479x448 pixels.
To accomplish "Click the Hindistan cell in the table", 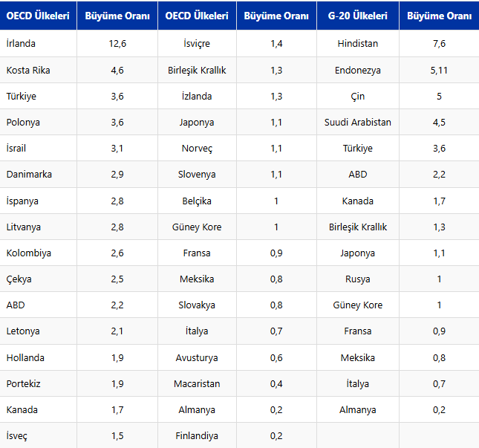I will pos(358,44).
